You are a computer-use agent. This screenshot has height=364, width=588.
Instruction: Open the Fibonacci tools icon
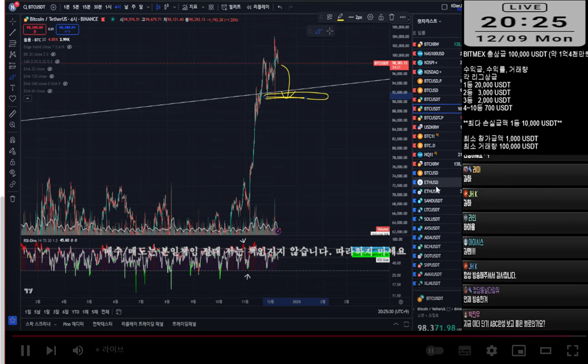12,43
